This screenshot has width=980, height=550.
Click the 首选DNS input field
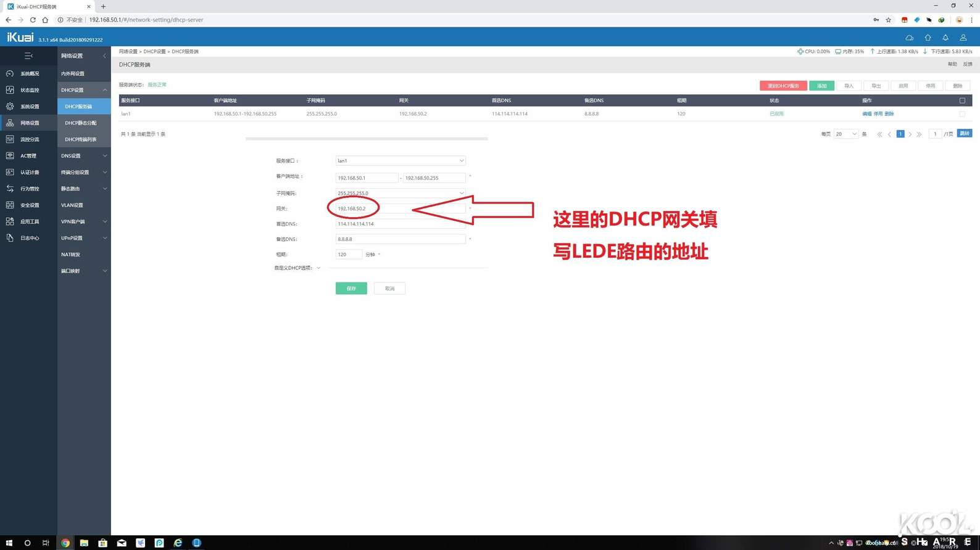pos(401,224)
